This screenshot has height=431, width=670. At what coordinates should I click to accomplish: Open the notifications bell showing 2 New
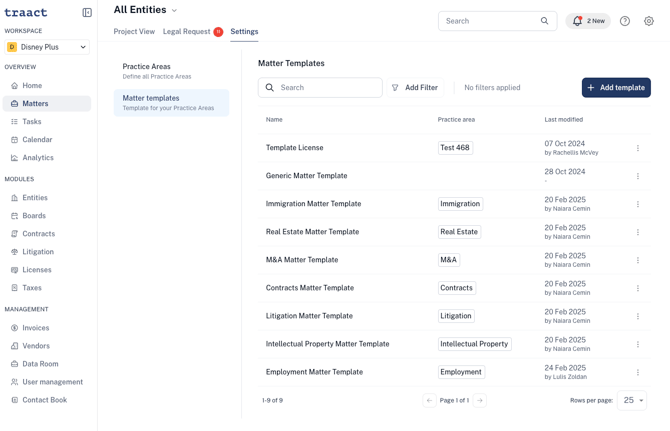coord(588,21)
